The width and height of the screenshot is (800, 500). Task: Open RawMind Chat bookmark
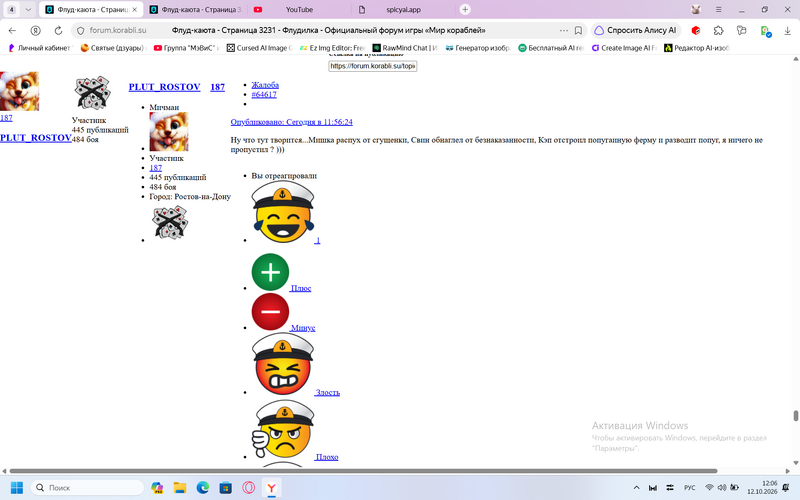click(405, 48)
